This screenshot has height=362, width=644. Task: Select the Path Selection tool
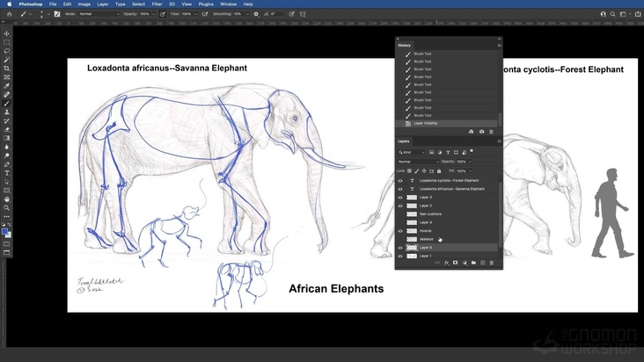6,182
